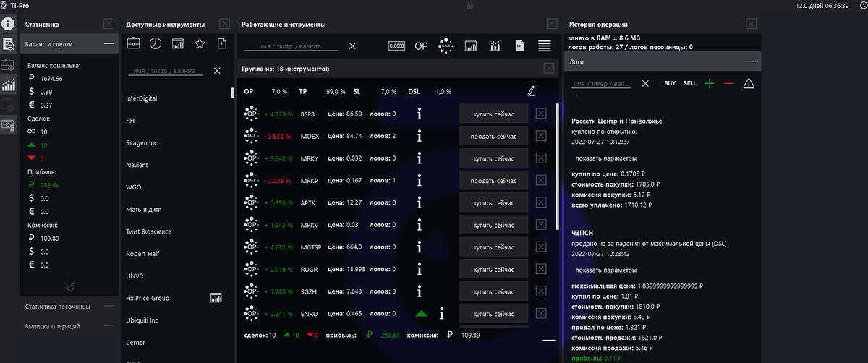Viewport: 868px width, 363px height.
Task: Click продать сейчас for MOEX
Action: (494, 135)
